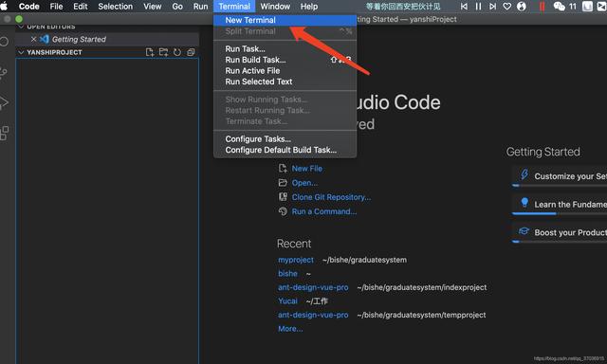Collapse all folders with the explorer header icon
This screenshot has width=607, height=364.
[191, 52]
